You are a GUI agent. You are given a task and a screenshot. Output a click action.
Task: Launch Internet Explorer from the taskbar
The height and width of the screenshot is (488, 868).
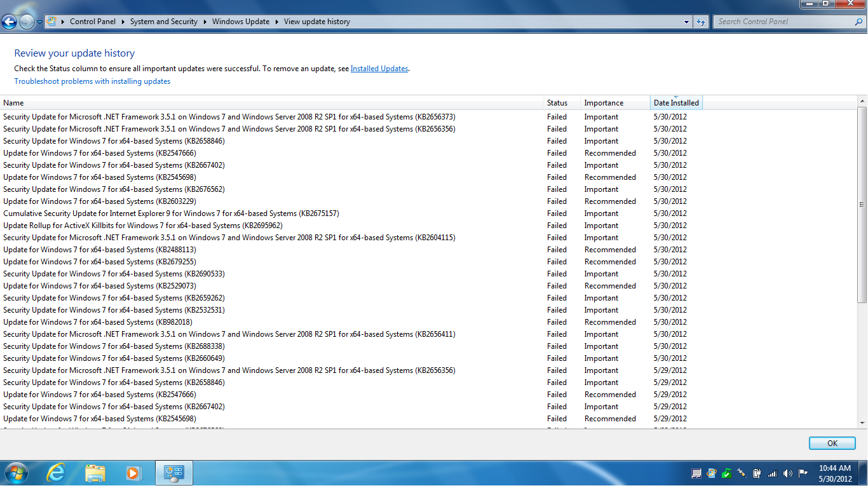(x=57, y=473)
